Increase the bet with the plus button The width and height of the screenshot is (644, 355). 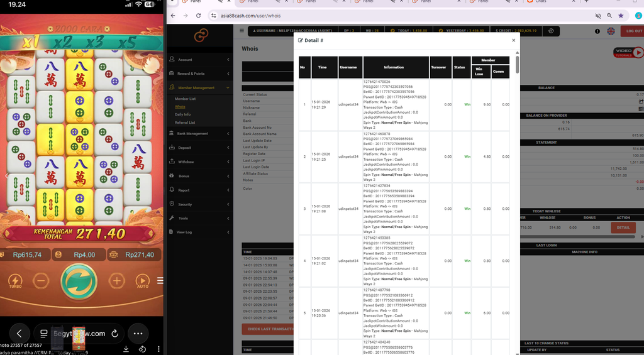pos(116,281)
